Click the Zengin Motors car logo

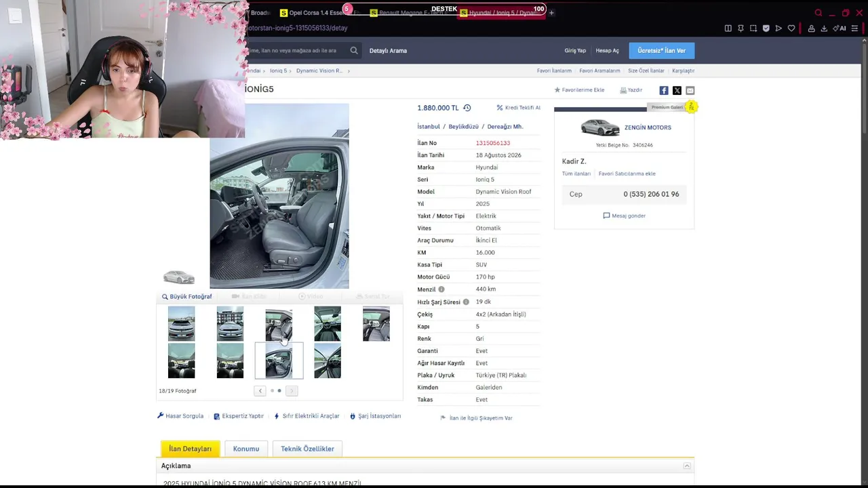pyautogui.click(x=600, y=127)
